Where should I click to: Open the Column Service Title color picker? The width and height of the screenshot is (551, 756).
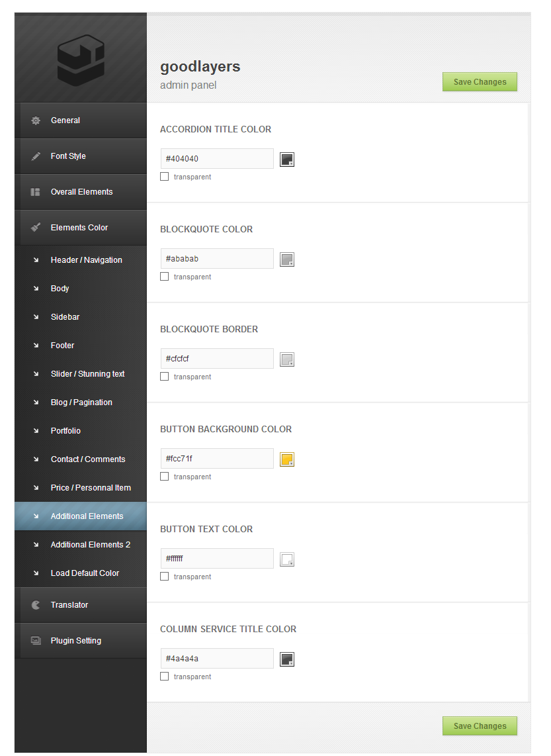coord(286,659)
